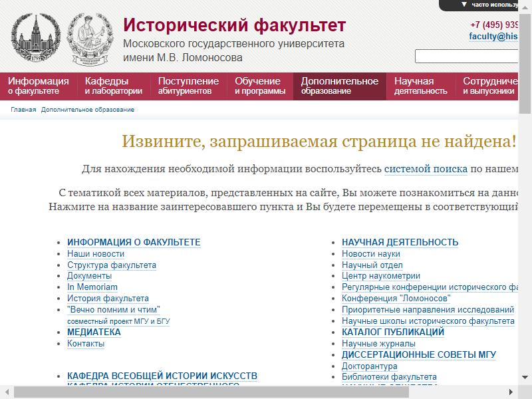Open the Информация о факультете menu
Screen dimensions: 532x399
[x=39, y=86]
